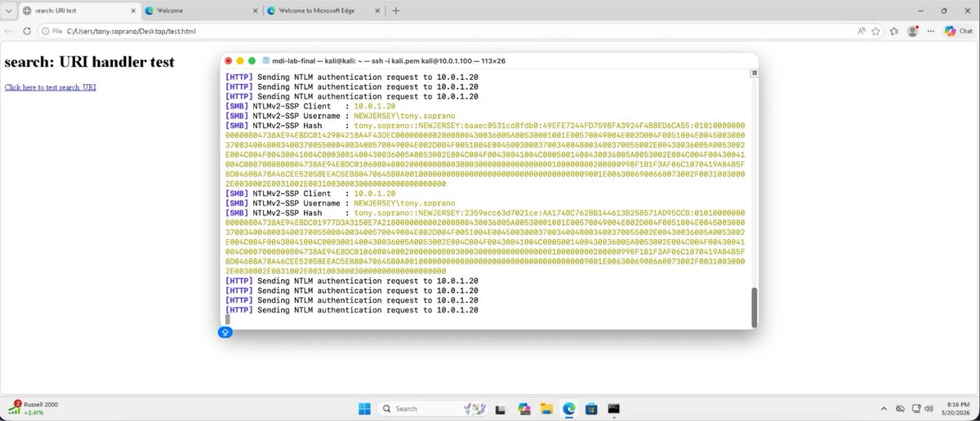This screenshot has width=980, height=421.
Task: Click the last 'Sending NTLM authentication request' line
Action: point(352,310)
